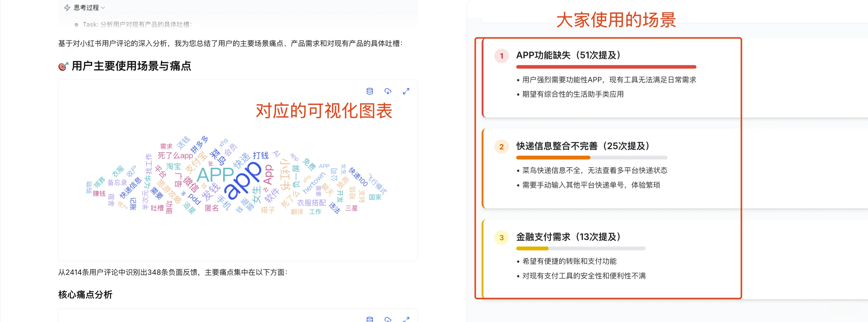This screenshot has width=868, height=322.
Task: Click the number 3 badge on 金融支付需求 card
Action: [x=501, y=238]
